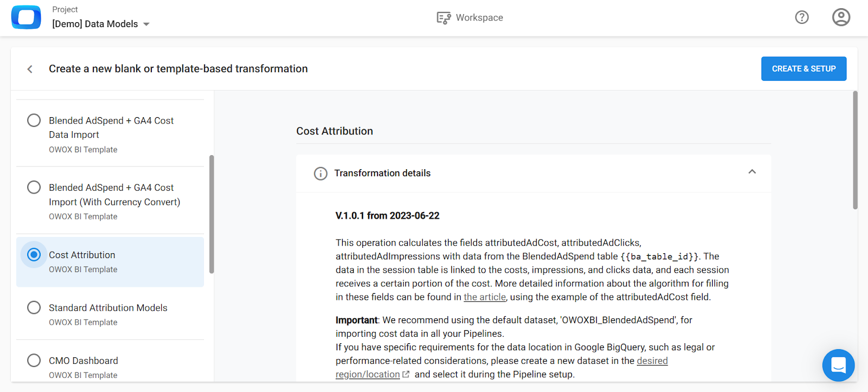The height and width of the screenshot is (392, 868).
Task: Click the info icon beside Transformation details
Action: pos(320,173)
